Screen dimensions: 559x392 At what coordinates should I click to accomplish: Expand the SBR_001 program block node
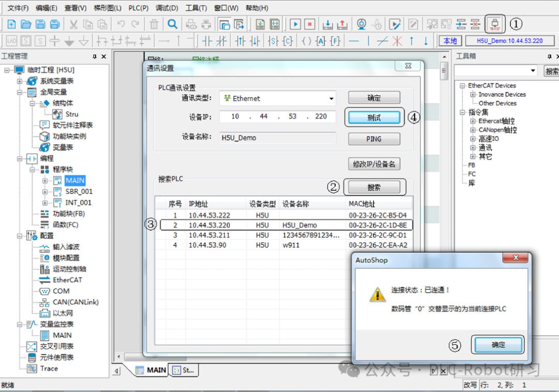click(45, 192)
